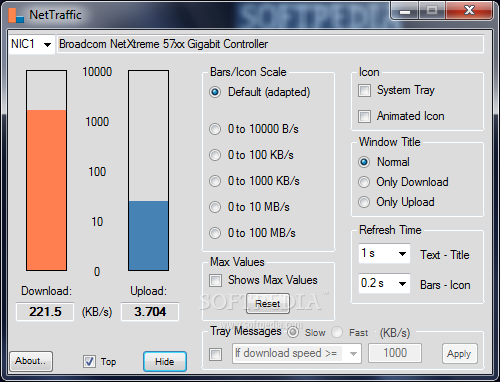Open the 1 s Text-Title refresh dropdown
This screenshot has width=500, height=382.
pos(384,254)
